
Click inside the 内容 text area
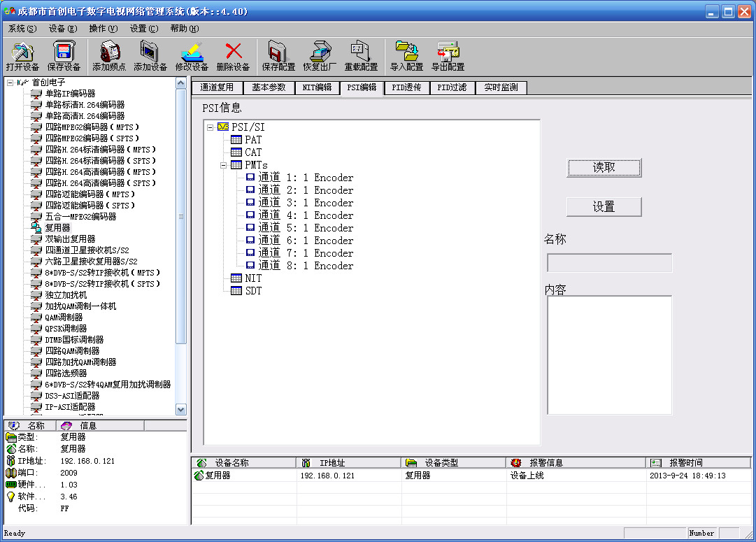(609, 355)
